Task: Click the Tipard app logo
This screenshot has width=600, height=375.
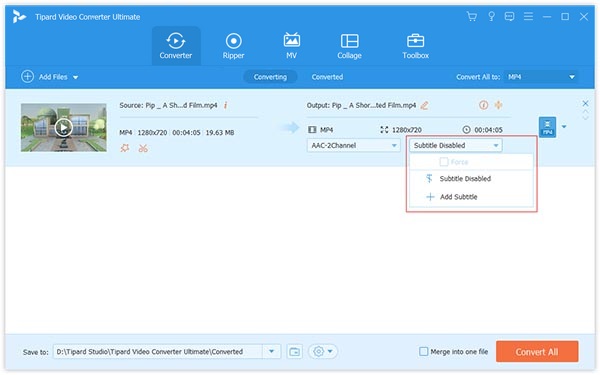Action: (x=19, y=16)
